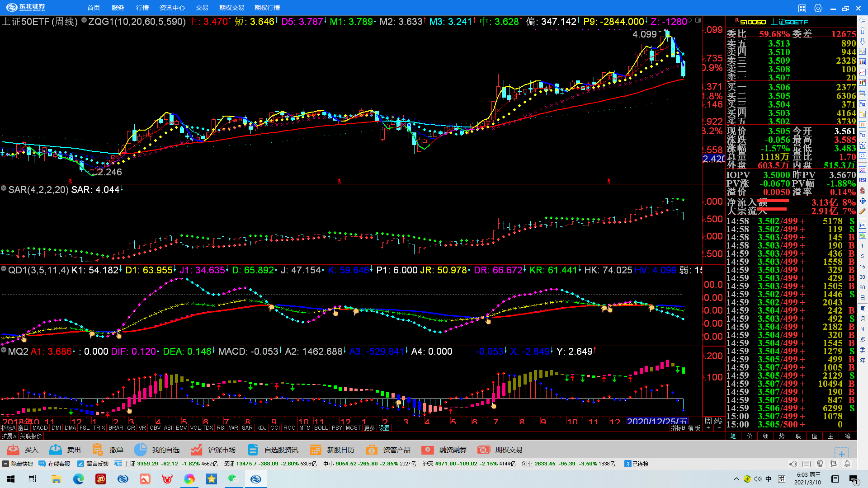The height and width of the screenshot is (488, 868).
Task: Click the 买入 (buy) icon
Action: [x=14, y=450]
